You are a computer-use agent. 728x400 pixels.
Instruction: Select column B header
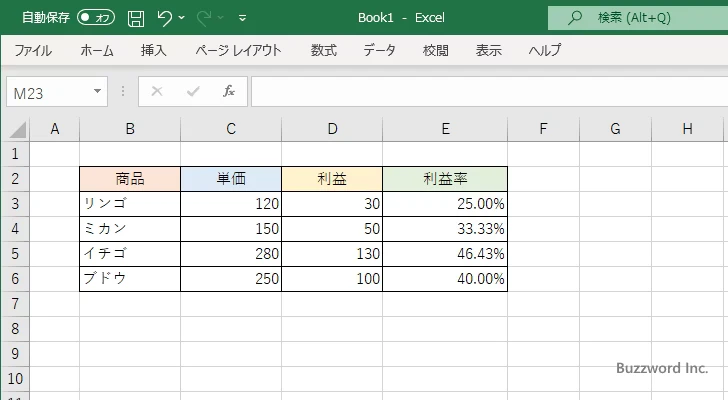point(130,129)
